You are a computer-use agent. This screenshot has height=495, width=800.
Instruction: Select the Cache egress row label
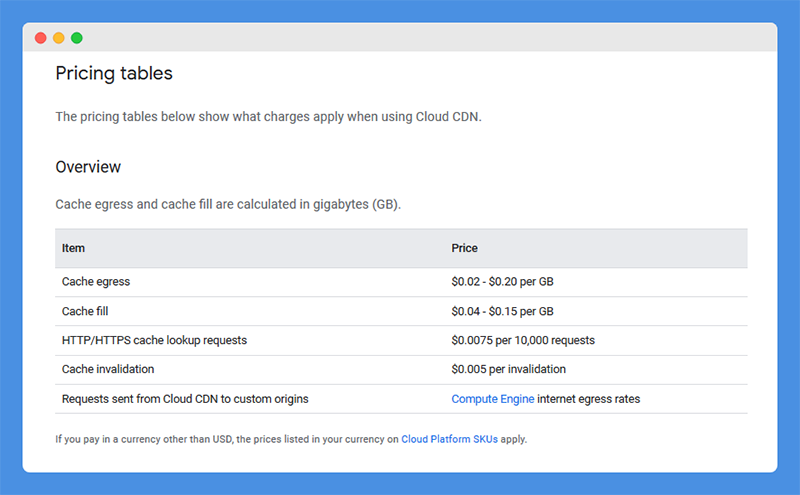pyautogui.click(x=96, y=282)
